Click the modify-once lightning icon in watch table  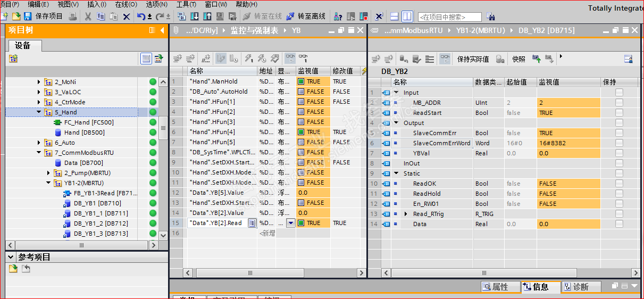(x=248, y=59)
